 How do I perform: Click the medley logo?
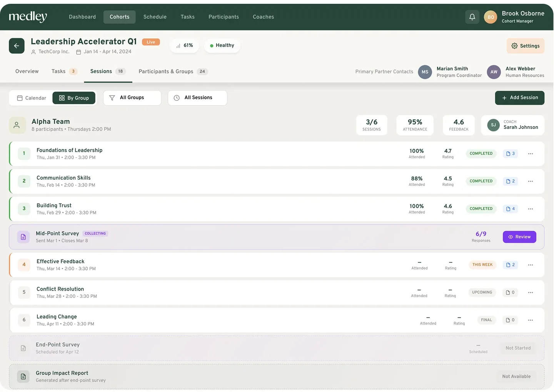tap(28, 17)
